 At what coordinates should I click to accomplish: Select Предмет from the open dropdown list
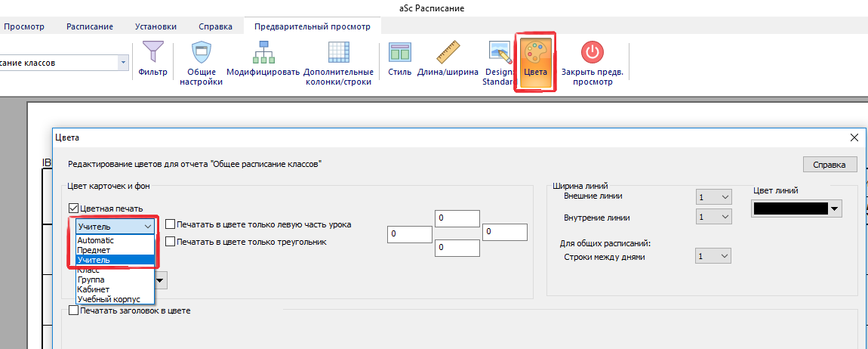click(x=94, y=250)
